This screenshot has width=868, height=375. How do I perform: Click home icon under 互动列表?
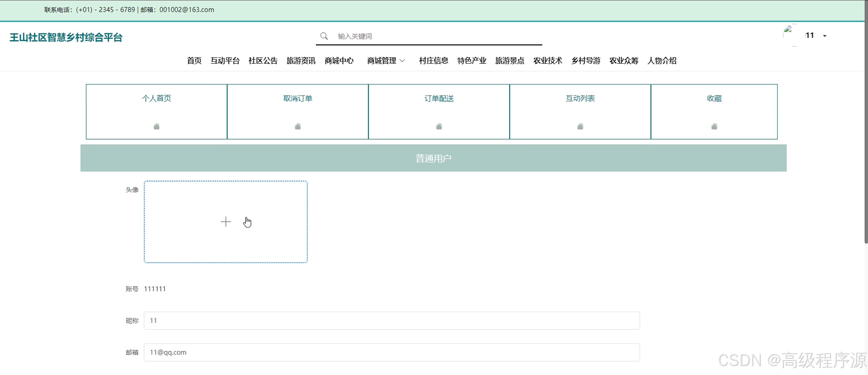tap(580, 127)
